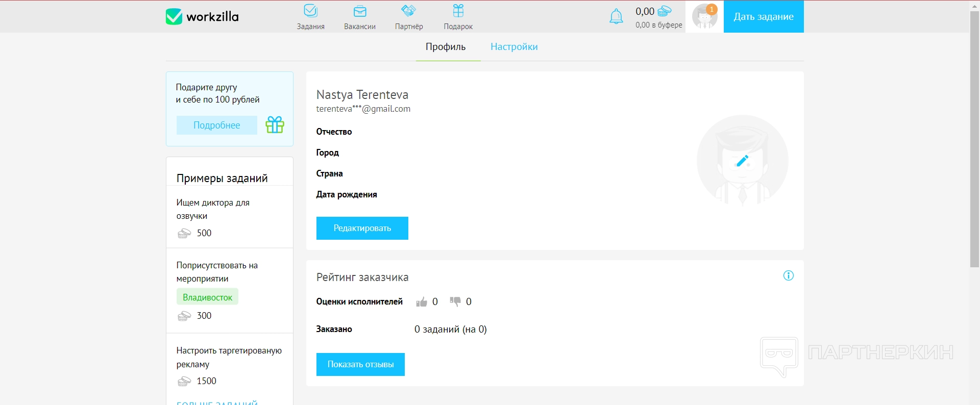This screenshot has width=980, height=405.
Task: Click the coins icon next to 300
Action: [x=184, y=316]
